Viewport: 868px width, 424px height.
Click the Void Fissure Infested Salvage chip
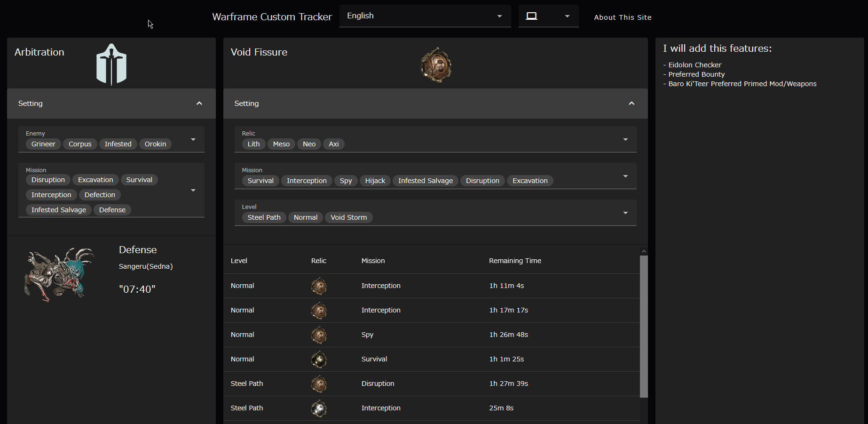tap(426, 181)
